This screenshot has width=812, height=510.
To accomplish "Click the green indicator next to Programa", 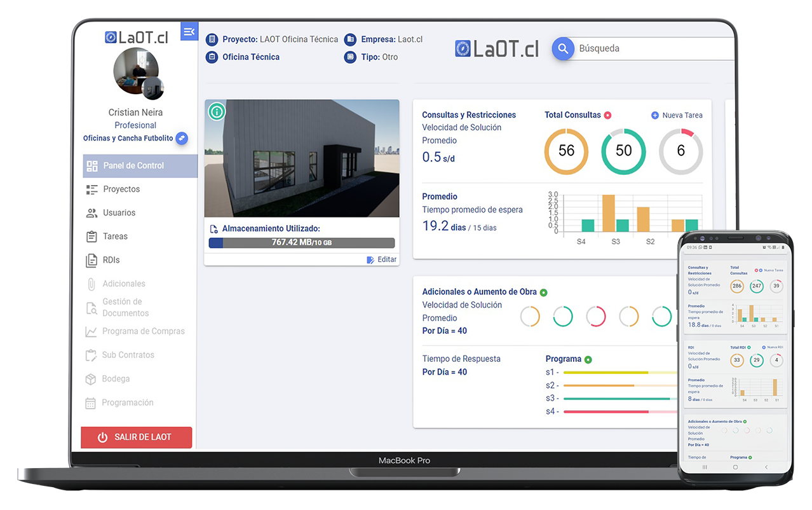I will click(x=588, y=359).
